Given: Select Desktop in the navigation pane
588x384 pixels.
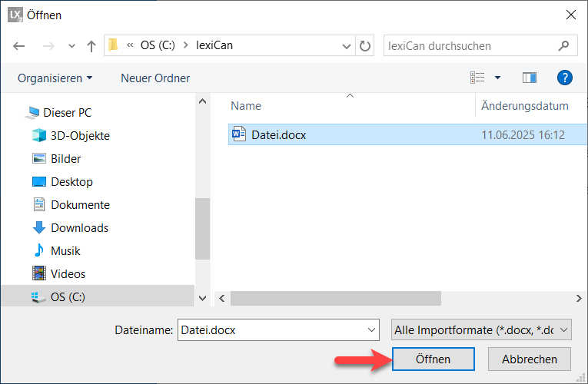Looking at the screenshot, I should 71,181.
